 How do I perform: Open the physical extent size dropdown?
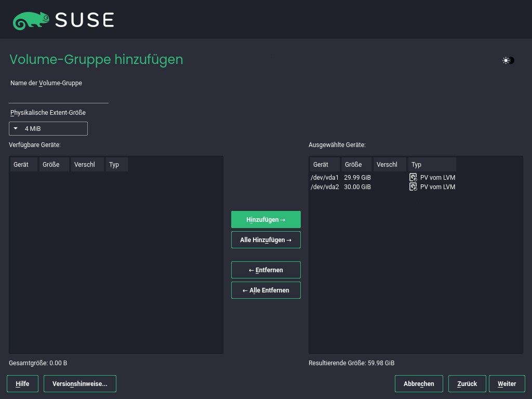pos(48,128)
